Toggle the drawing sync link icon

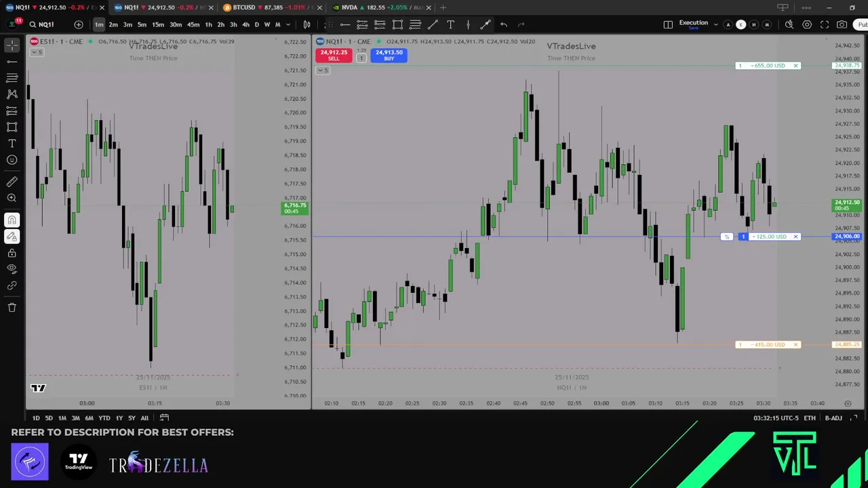(12, 285)
